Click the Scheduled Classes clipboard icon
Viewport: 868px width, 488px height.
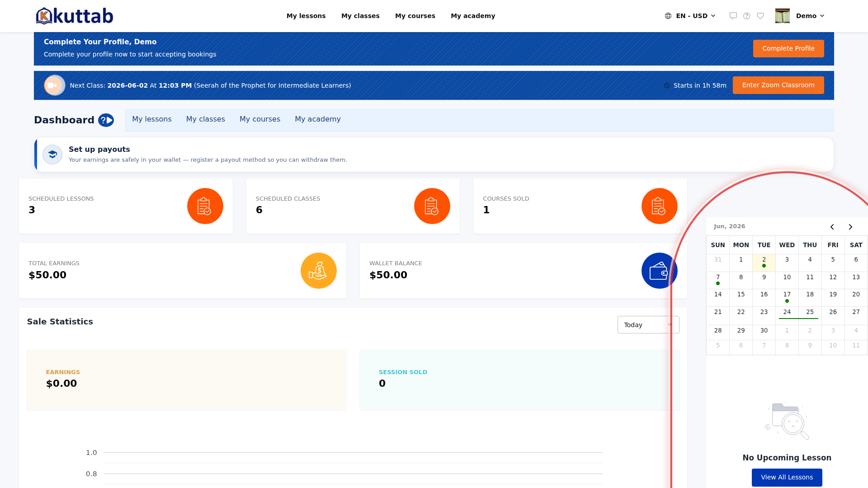pos(432,206)
